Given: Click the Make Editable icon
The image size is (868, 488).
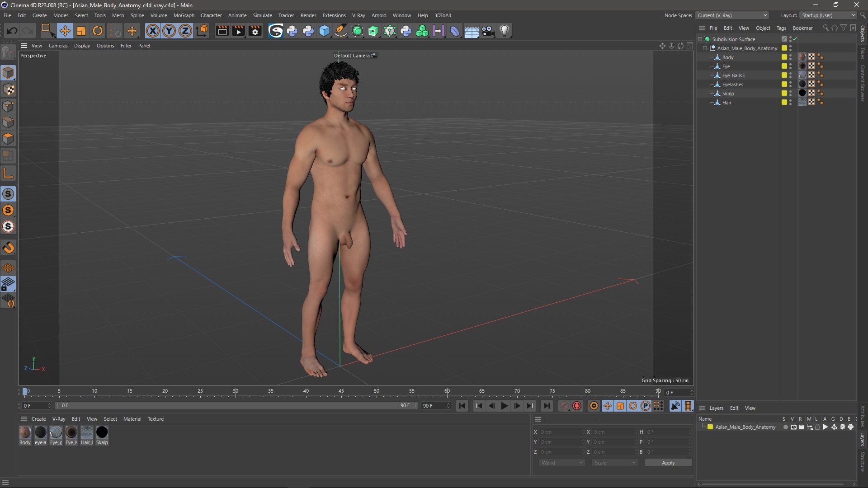Looking at the screenshot, I should coord(8,53).
